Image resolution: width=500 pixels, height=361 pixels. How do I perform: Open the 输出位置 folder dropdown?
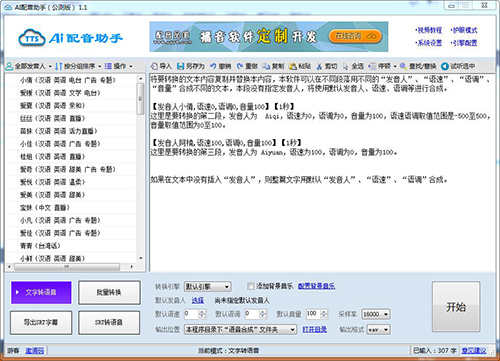(x=240, y=330)
